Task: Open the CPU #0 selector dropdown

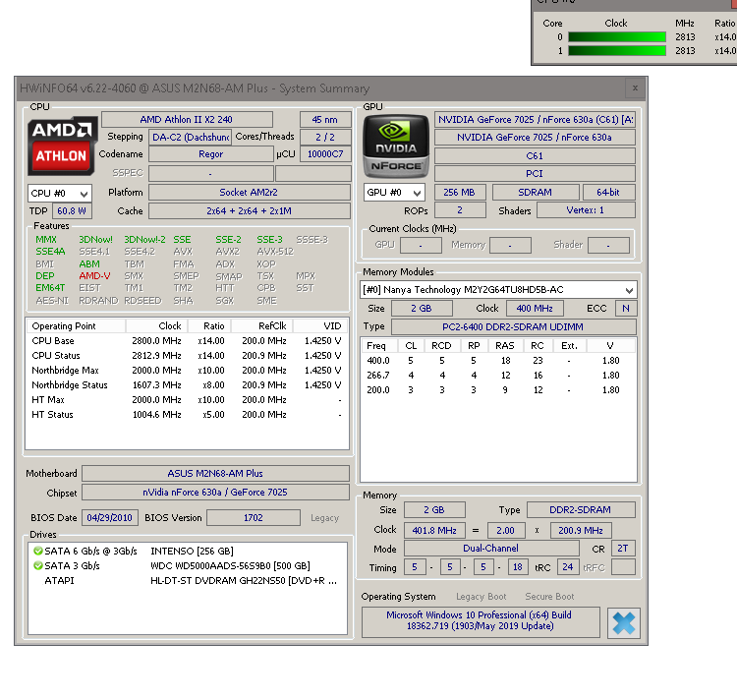Action: tap(59, 194)
